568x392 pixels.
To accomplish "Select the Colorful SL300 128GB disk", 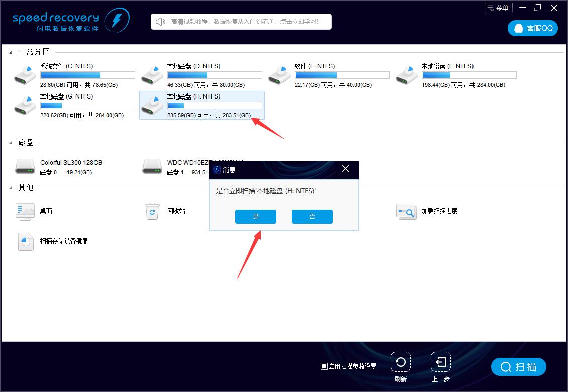I will coord(25,166).
